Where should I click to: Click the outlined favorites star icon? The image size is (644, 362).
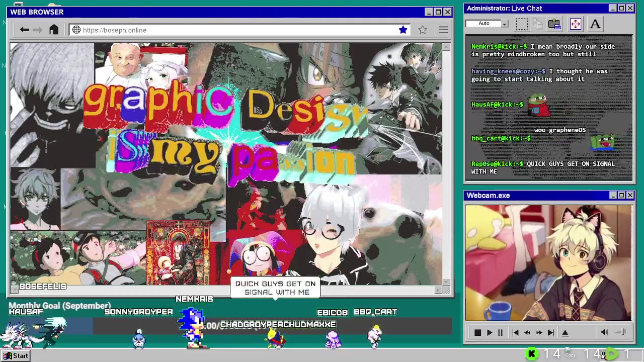point(423,30)
